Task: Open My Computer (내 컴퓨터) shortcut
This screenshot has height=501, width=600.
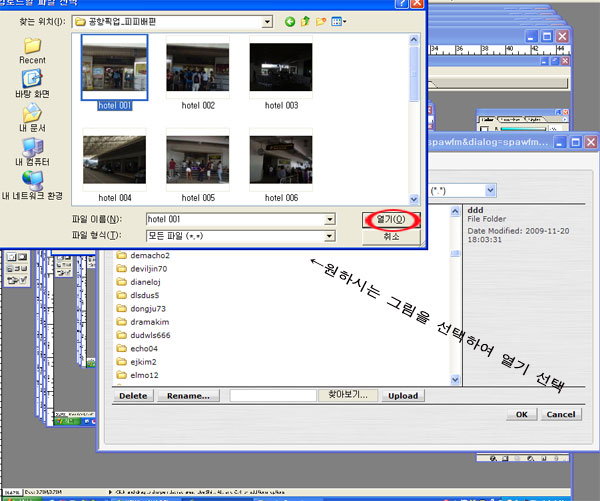Action: point(32,150)
